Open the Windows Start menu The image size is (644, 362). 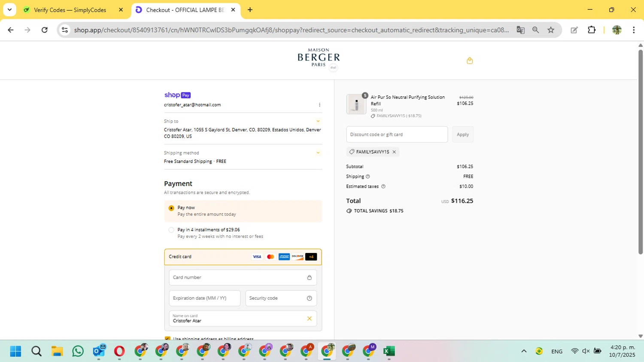click(x=15, y=351)
